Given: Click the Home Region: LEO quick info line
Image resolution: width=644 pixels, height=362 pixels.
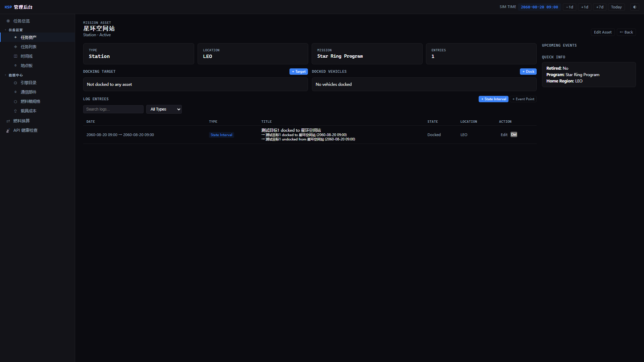Looking at the screenshot, I should [565, 81].
